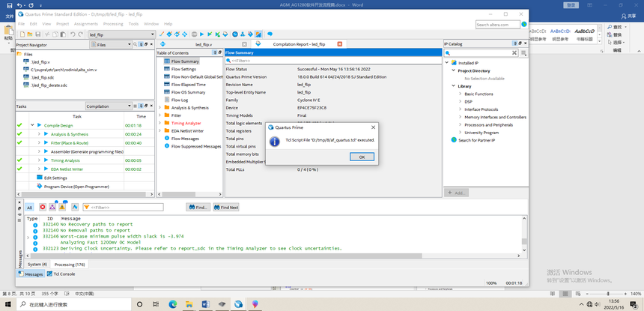Image resolution: width=644 pixels, height=311 pixels.
Task: Toggle the pin icon on Table of Contents panel
Action: tap(214, 52)
